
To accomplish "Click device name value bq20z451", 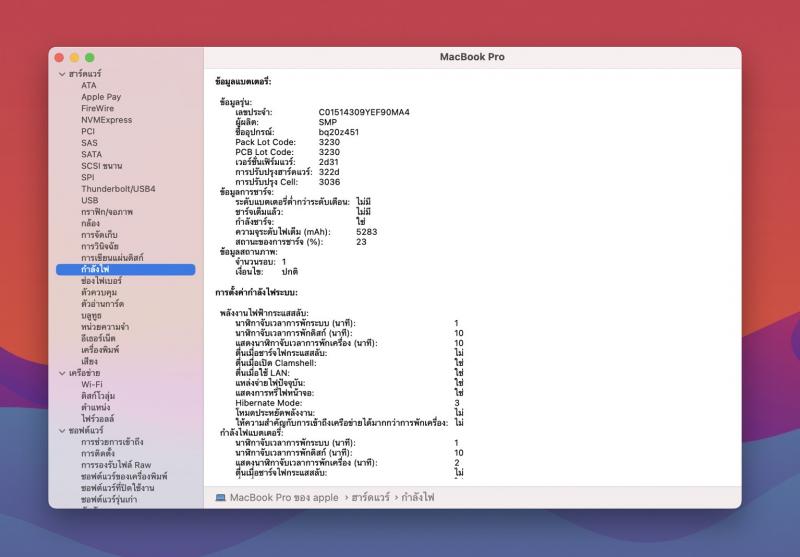I will click(x=339, y=132).
